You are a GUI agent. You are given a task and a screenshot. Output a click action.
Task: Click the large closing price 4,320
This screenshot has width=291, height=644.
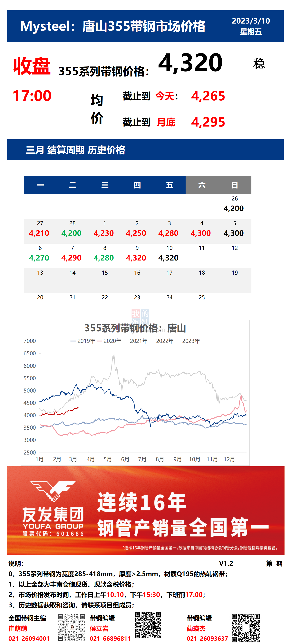coord(190,63)
